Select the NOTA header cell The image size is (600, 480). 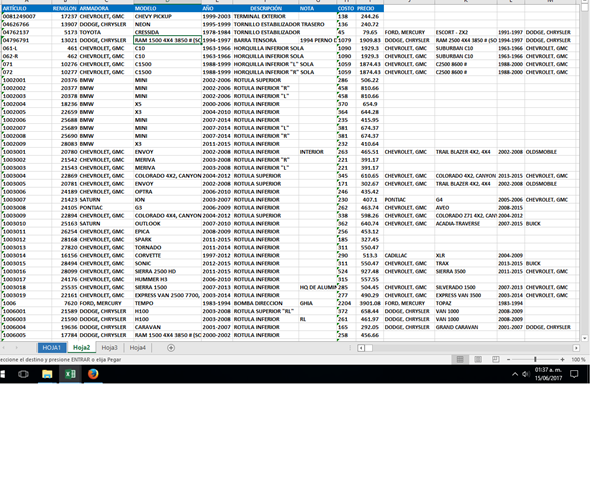tap(318, 8)
